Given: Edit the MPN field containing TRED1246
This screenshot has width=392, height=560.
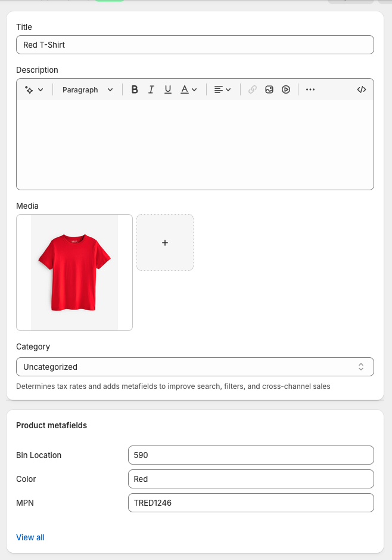Looking at the screenshot, I should coord(251,503).
